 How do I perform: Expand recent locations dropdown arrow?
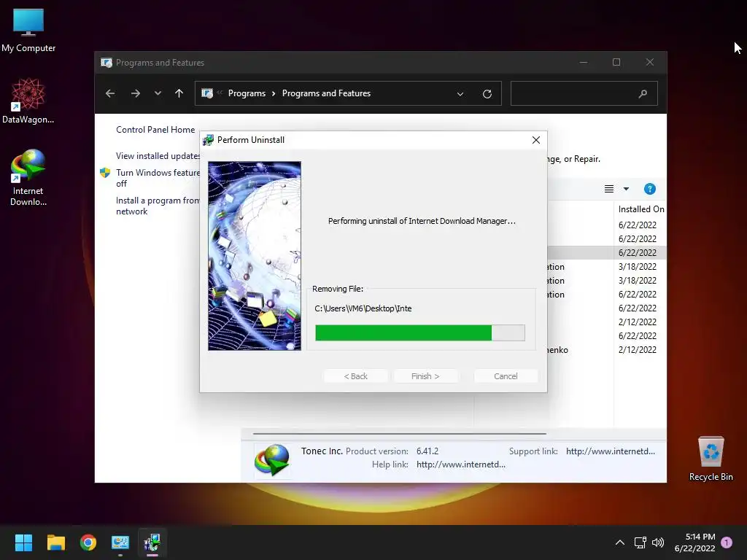pos(158,93)
